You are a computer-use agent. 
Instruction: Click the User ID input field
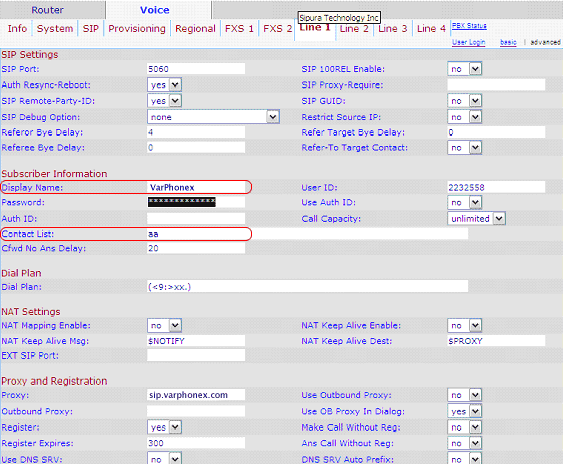[x=496, y=187]
